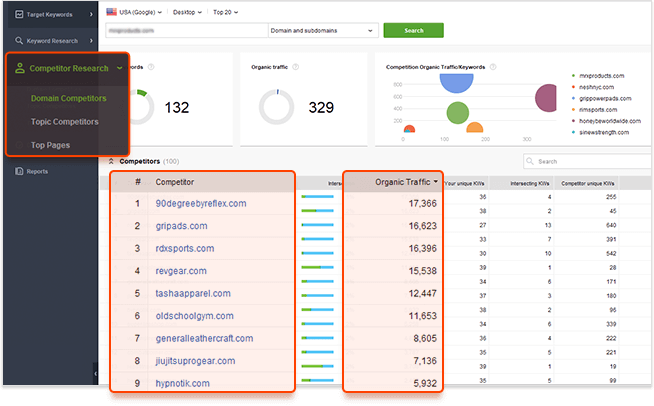Click the orange bubble in competition chart
The height and width of the screenshot is (406, 654).
point(474,128)
